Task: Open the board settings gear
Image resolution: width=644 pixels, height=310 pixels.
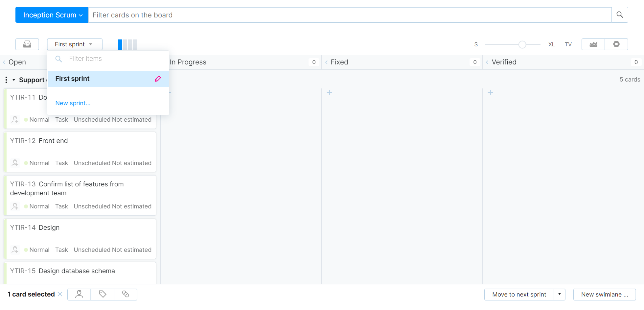Action: point(616,44)
